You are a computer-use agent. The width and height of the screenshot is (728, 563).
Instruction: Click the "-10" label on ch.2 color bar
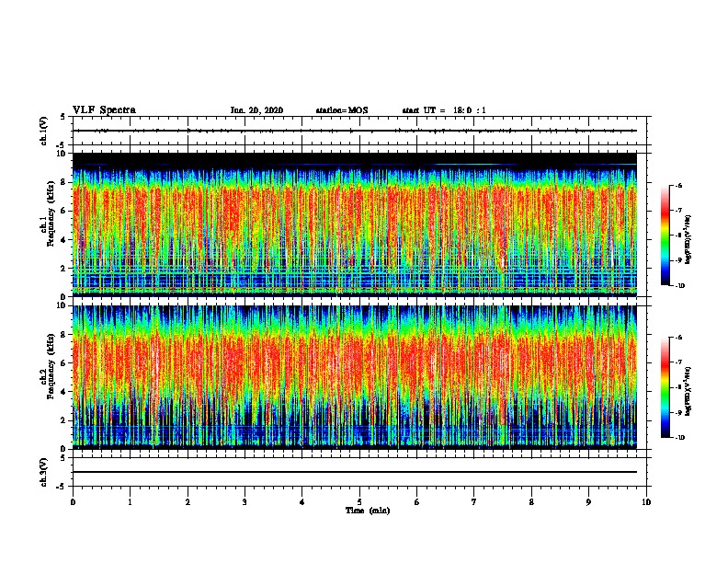click(x=680, y=438)
